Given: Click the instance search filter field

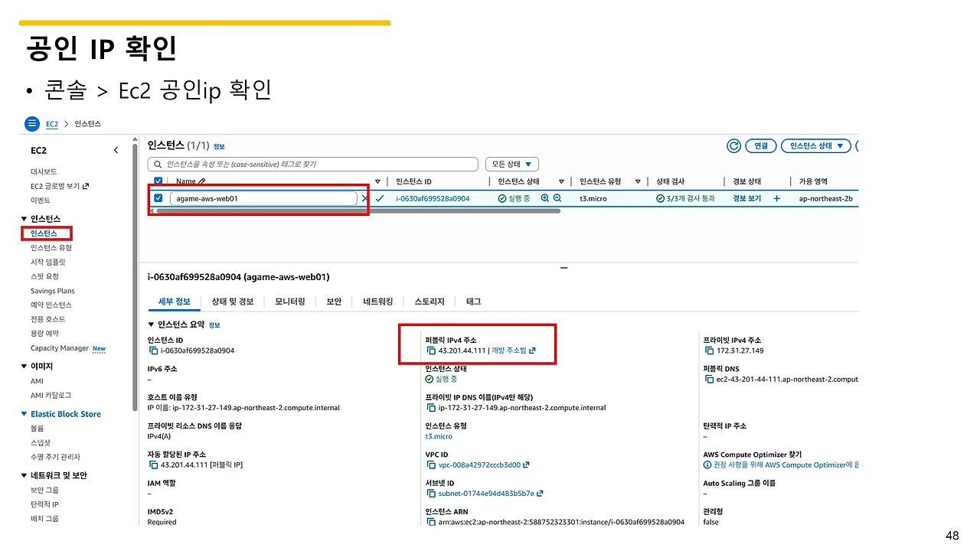Looking at the screenshot, I should [313, 164].
